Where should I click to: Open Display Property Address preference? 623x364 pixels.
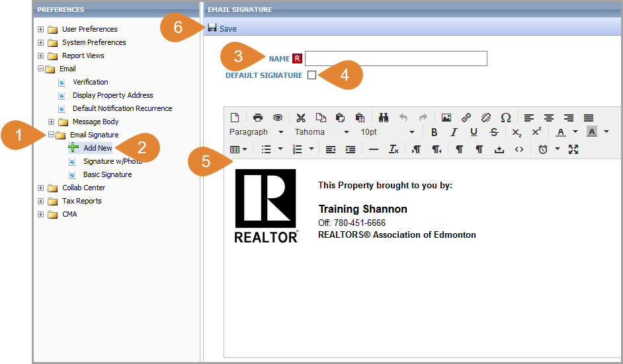click(113, 95)
